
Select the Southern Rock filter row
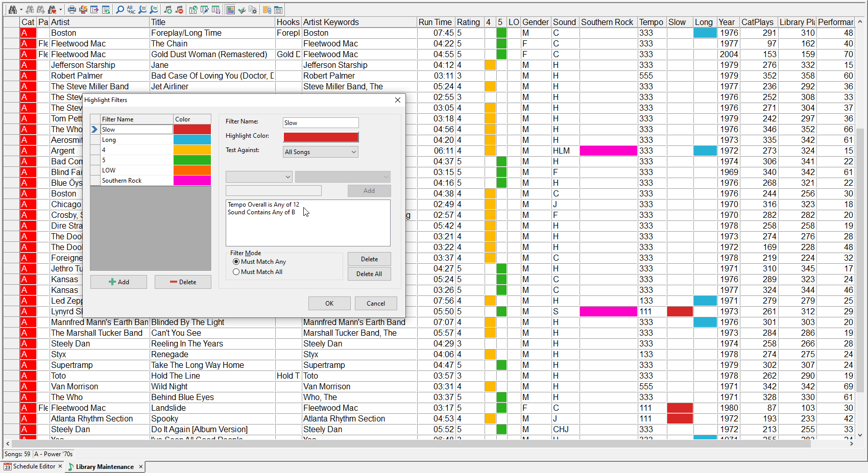136,181
